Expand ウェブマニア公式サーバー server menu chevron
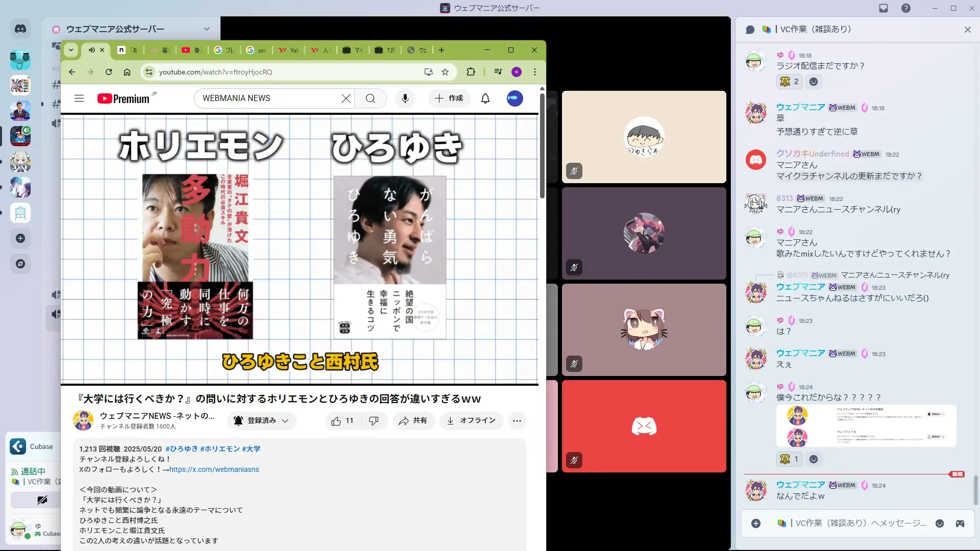Screen dimensions: 980x551 tap(206, 29)
